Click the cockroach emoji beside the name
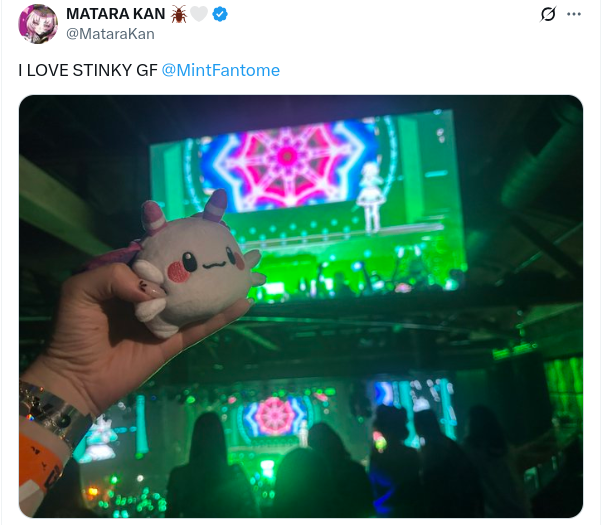 179,14
